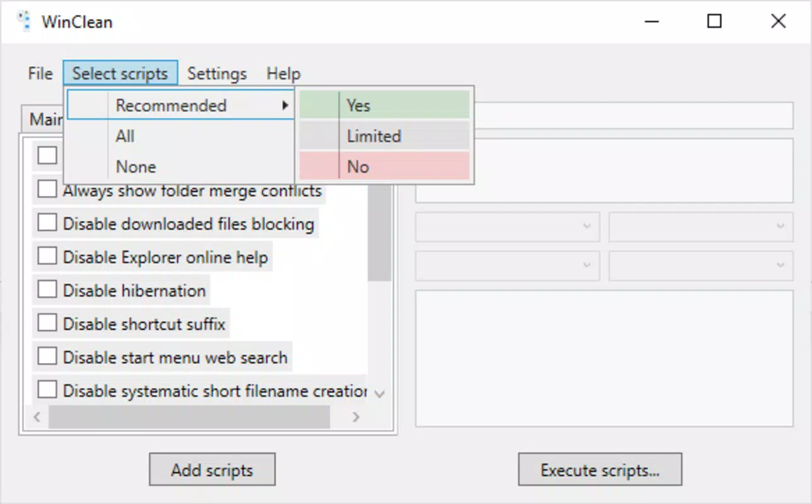Click the Add scripts button

212,469
